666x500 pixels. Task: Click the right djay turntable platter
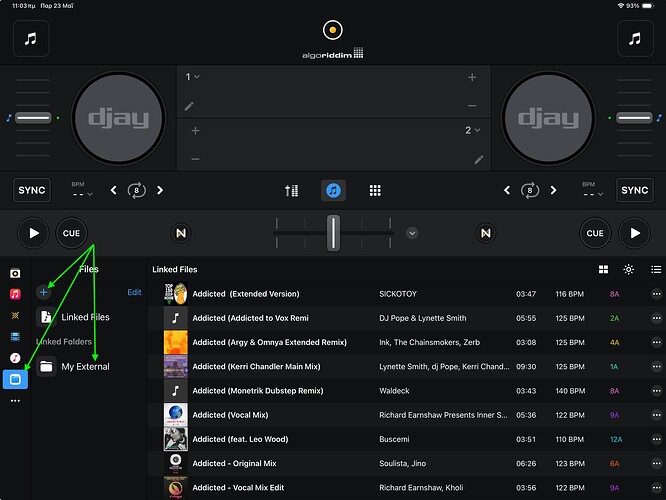coord(548,118)
